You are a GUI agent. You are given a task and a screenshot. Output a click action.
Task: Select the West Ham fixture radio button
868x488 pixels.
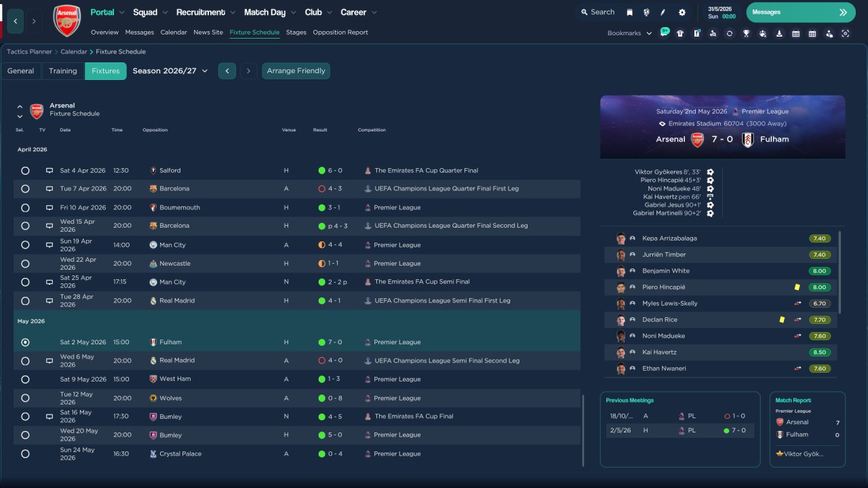(25, 379)
